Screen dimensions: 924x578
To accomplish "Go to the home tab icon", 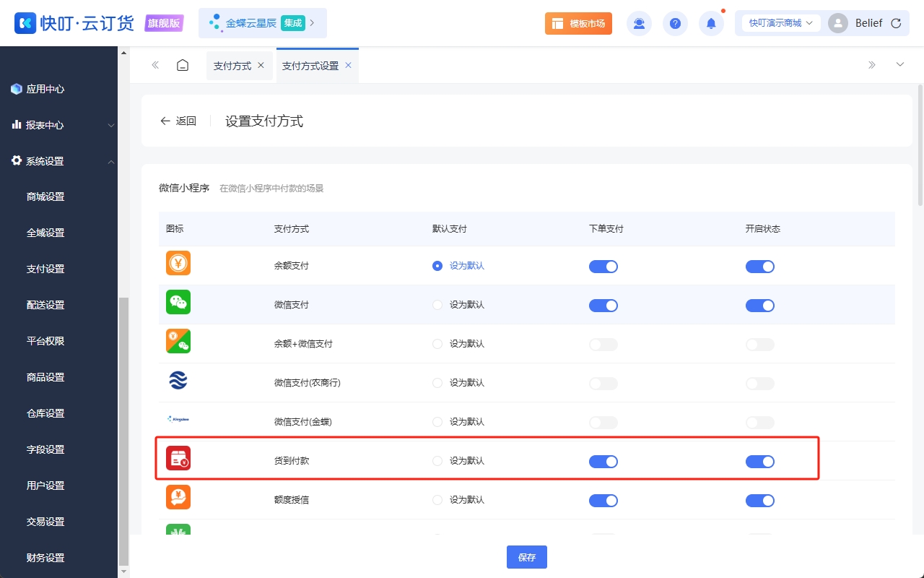I will 183,65.
